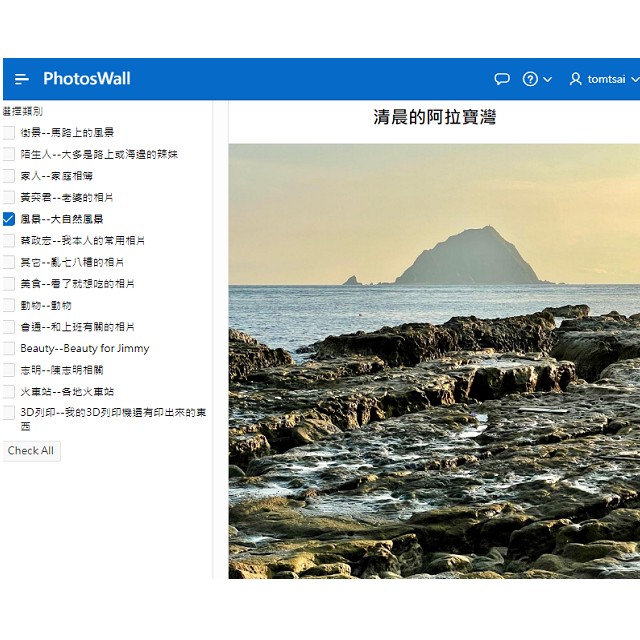The width and height of the screenshot is (640, 640).
Task: Check the 美食 food photos category
Action: point(9,284)
